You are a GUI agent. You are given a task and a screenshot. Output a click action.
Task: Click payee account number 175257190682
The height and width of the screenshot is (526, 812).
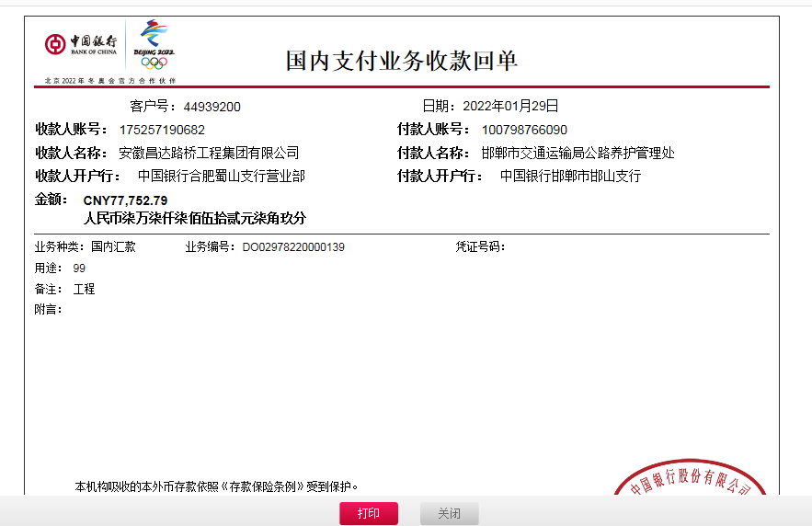(x=162, y=130)
